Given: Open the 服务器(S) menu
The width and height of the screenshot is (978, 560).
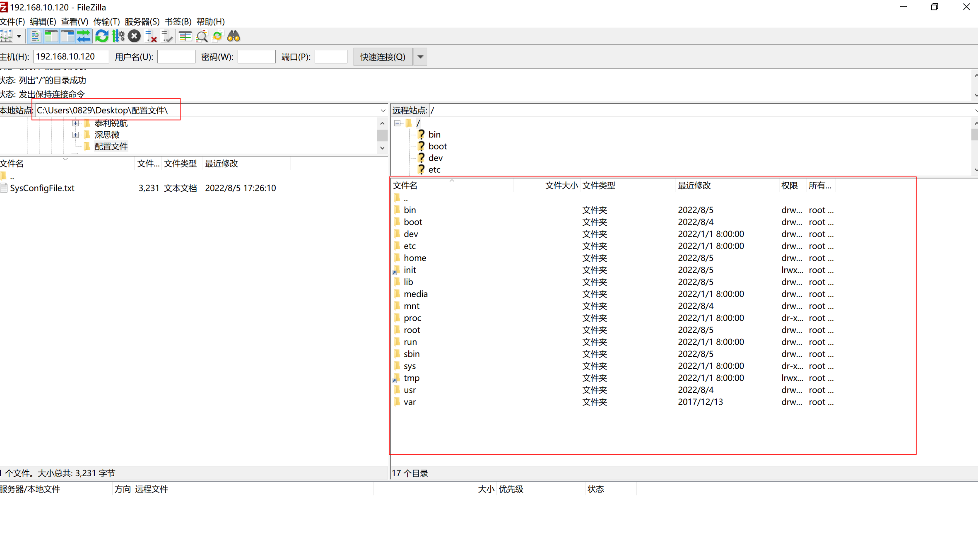Looking at the screenshot, I should coord(142,22).
